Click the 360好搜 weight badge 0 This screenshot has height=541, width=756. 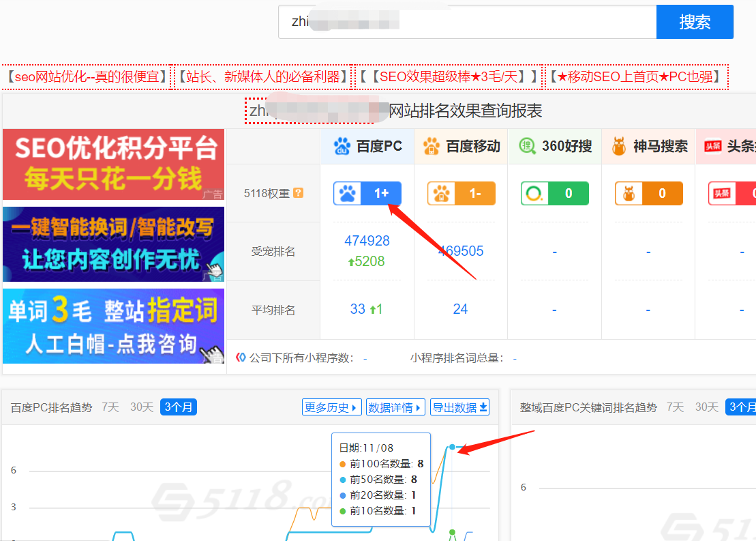(555, 194)
